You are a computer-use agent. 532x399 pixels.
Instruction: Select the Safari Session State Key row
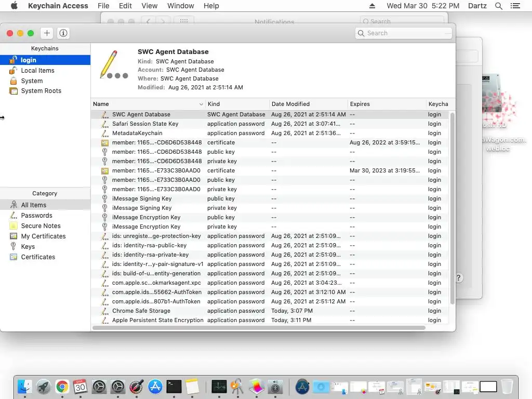point(270,124)
